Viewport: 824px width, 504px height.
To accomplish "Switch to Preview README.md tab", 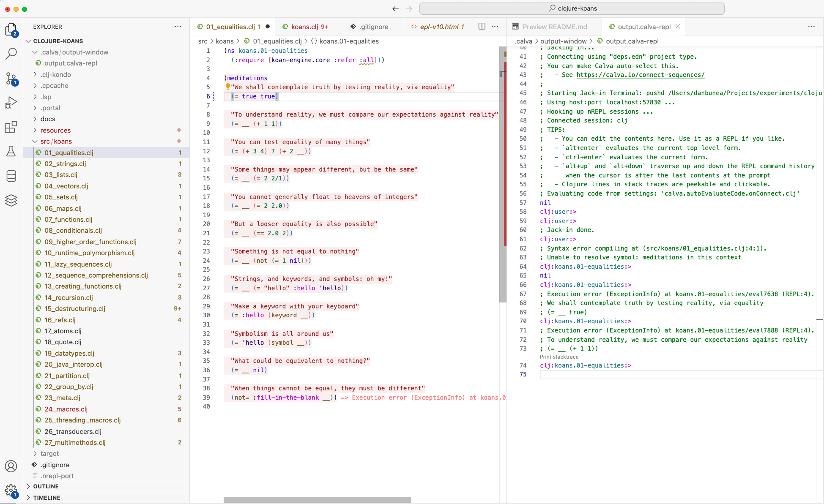I will tap(554, 27).
